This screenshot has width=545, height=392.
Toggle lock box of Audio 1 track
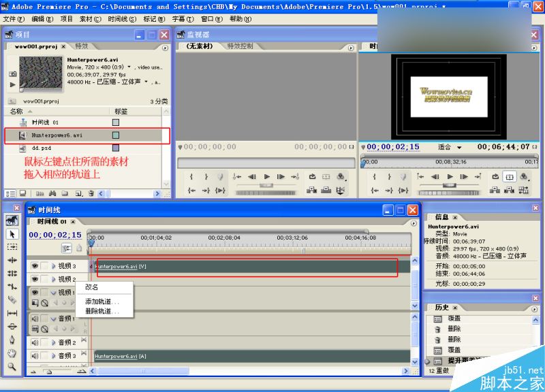point(44,318)
